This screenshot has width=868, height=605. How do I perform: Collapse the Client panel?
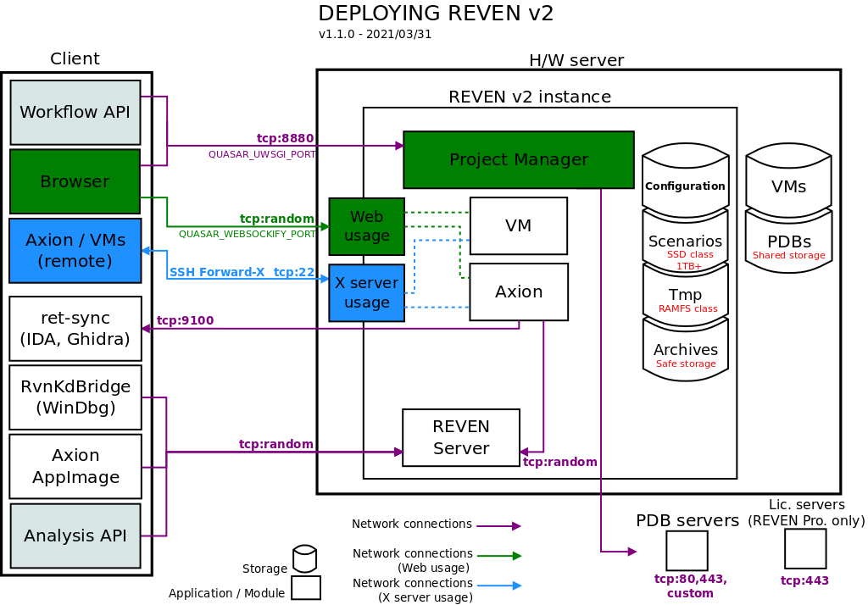point(75,58)
